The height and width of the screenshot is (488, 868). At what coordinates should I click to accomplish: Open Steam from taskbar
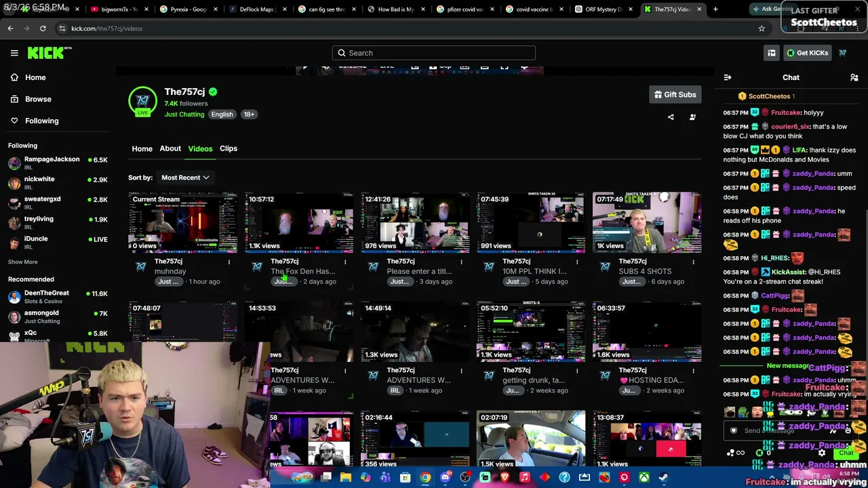tap(664, 478)
